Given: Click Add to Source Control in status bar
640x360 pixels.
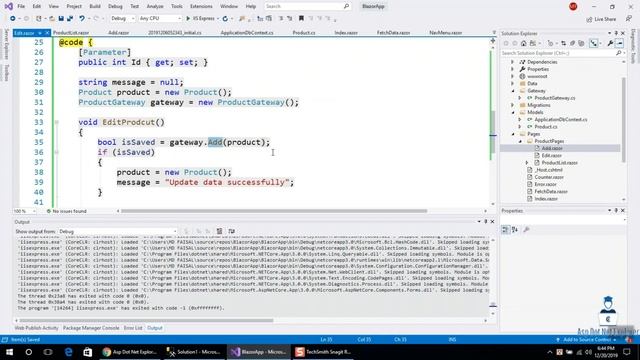Looking at the screenshot, I should tap(587, 340).
